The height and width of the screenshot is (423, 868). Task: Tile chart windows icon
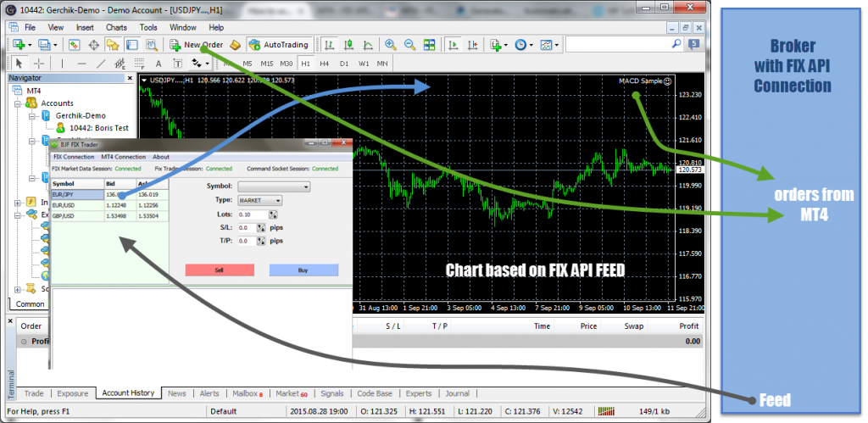[x=429, y=45]
